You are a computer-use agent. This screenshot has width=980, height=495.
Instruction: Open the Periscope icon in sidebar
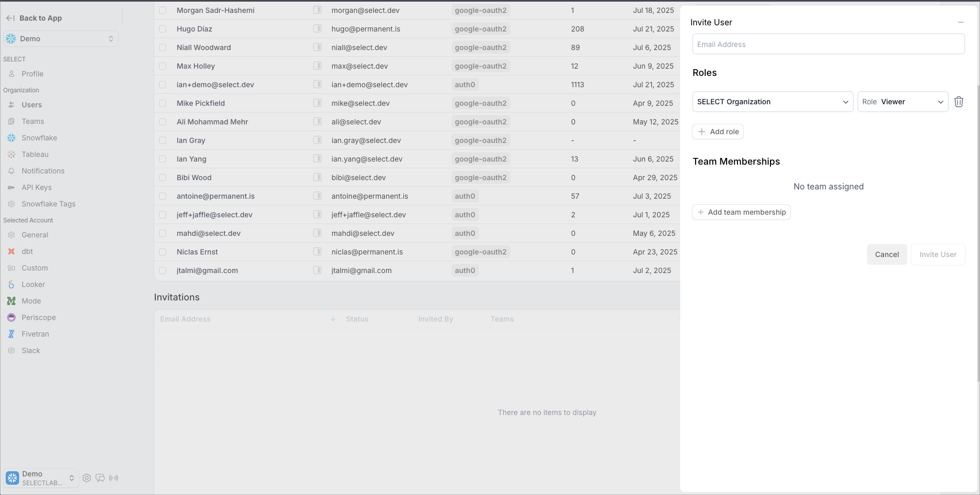(x=11, y=317)
